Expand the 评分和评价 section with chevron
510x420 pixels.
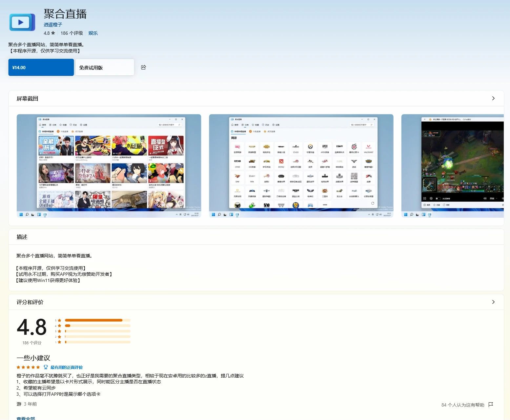[493, 302]
